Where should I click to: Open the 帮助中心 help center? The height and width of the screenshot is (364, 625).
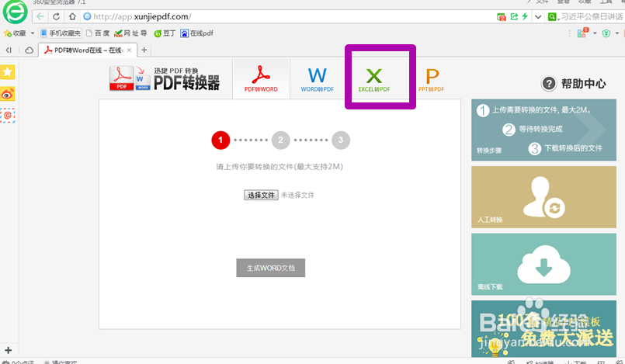[x=573, y=84]
